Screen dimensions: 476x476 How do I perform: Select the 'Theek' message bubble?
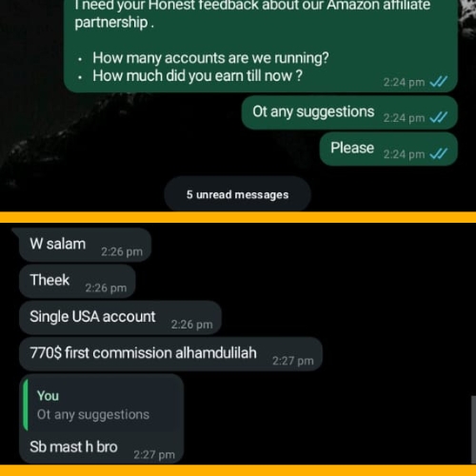coord(77,281)
